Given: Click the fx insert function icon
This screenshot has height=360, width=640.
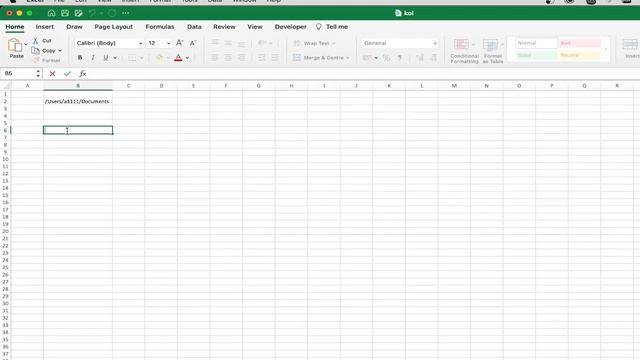Looking at the screenshot, I should coord(82,73).
